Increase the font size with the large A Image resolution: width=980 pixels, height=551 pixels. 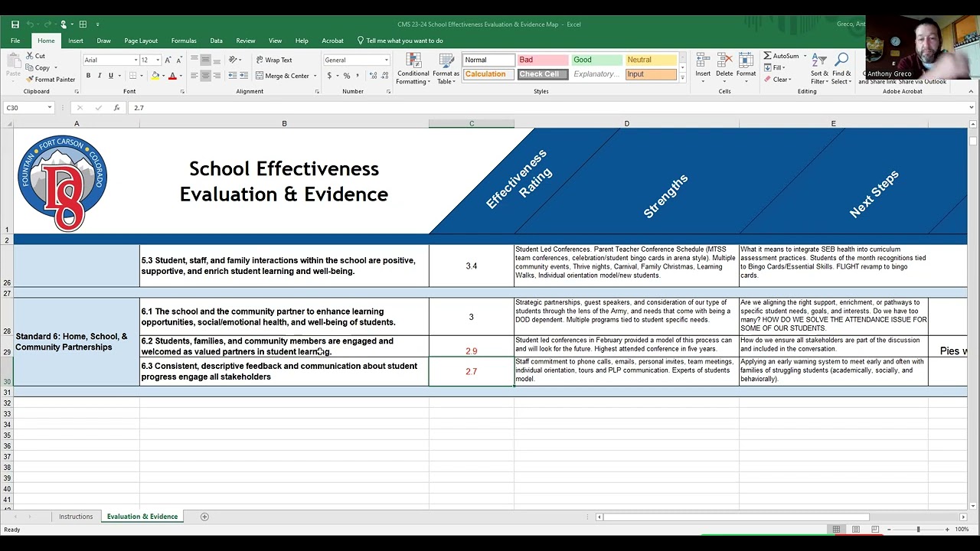pos(168,60)
